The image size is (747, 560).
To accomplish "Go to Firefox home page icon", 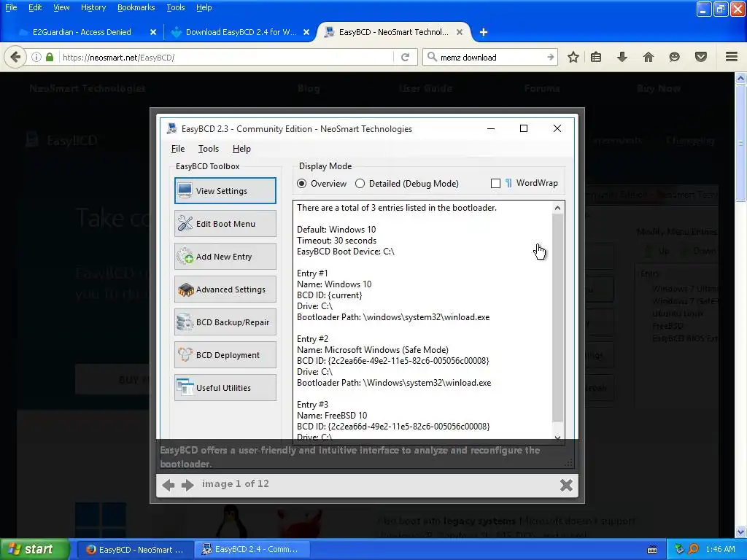I will pyautogui.click(x=648, y=57).
